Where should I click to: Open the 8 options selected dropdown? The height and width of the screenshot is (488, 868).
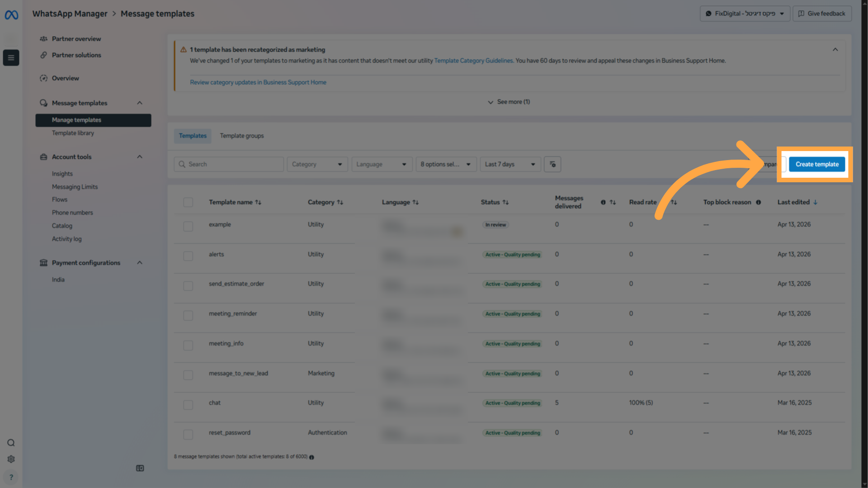[446, 164]
